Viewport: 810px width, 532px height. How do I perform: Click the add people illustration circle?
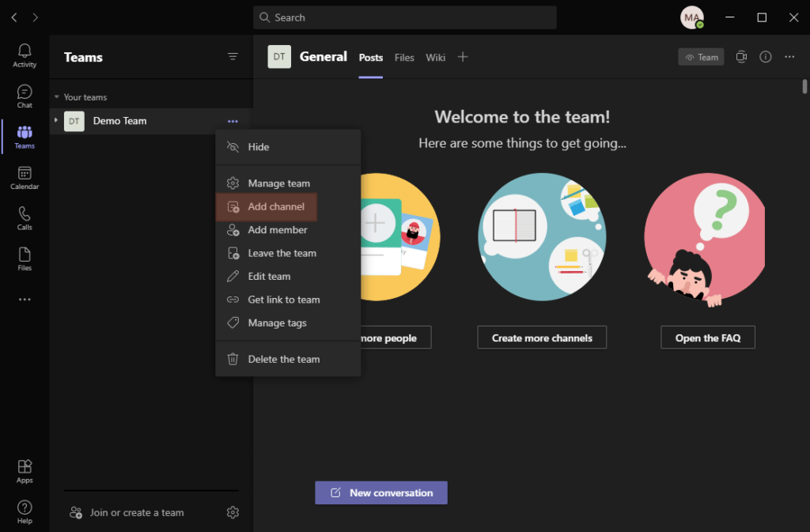(400, 237)
